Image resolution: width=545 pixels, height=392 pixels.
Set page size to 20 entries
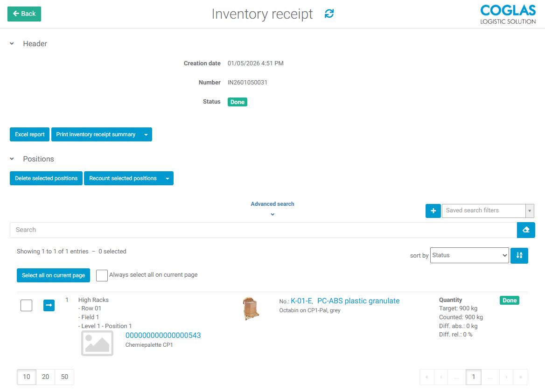[x=45, y=377]
